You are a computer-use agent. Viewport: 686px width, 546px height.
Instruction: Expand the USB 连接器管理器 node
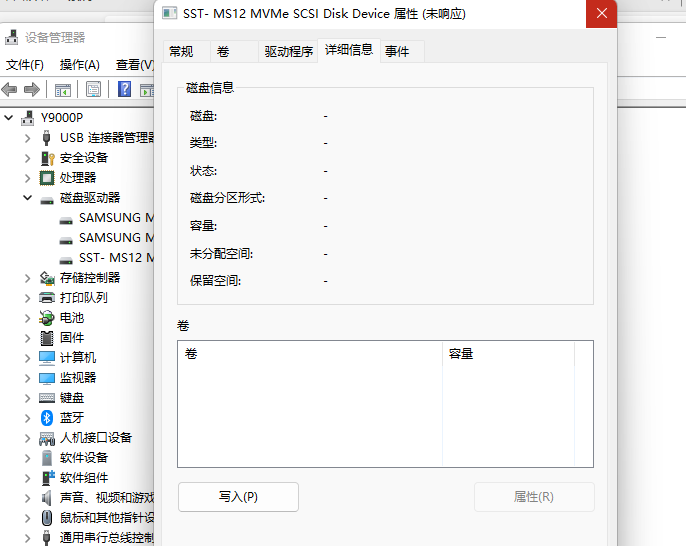[x=28, y=137]
